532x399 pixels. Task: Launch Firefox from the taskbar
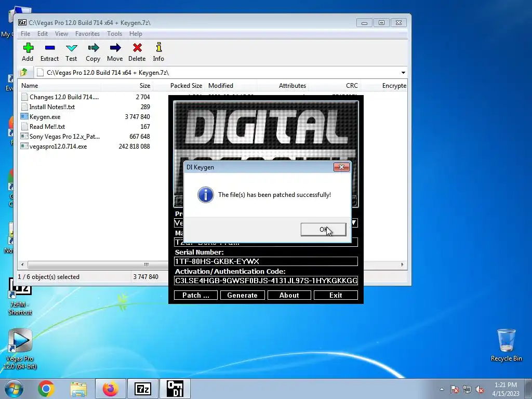(111, 389)
